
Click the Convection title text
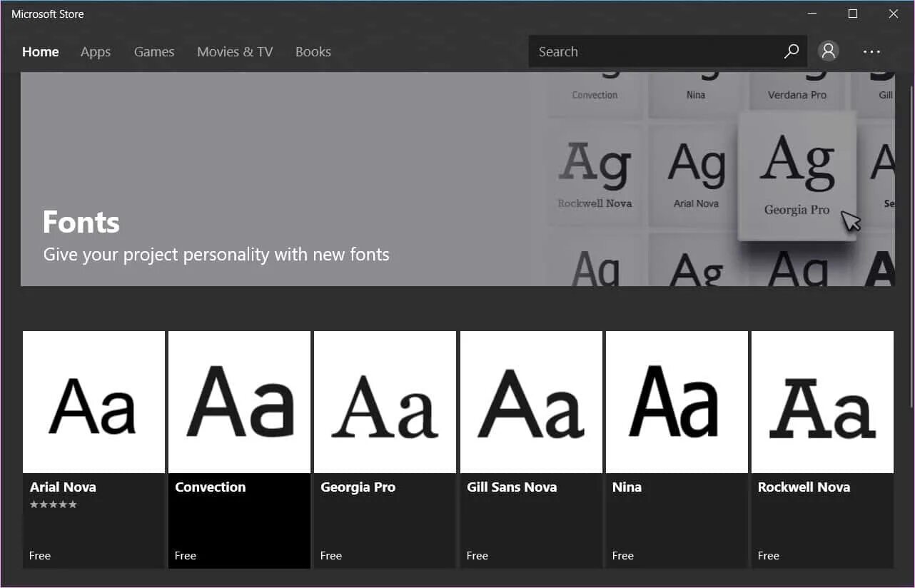[x=211, y=487]
